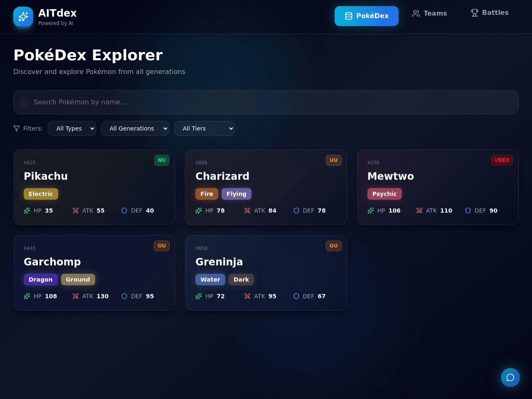Click Greninja's ATK swords icon
This screenshot has width=532, height=399.
[247, 296]
